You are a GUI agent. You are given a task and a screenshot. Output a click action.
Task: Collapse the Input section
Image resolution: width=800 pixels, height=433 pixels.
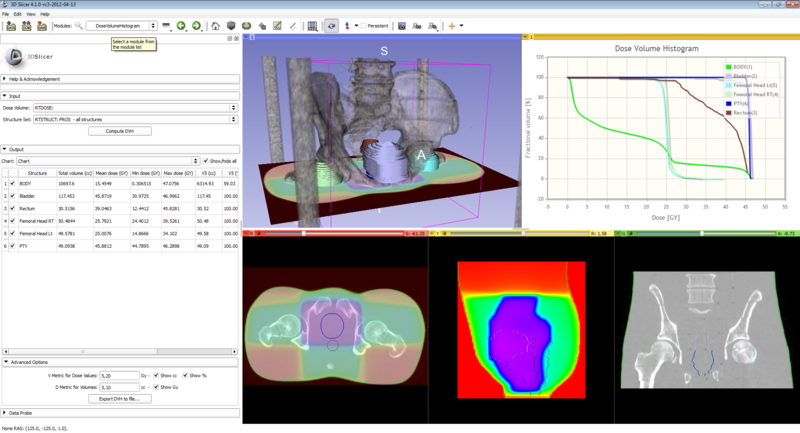120,96
